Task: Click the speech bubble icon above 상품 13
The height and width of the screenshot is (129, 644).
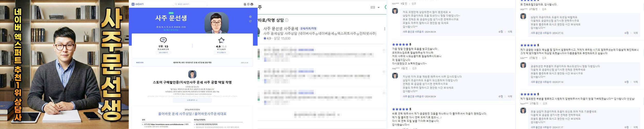Action: click(x=163, y=40)
